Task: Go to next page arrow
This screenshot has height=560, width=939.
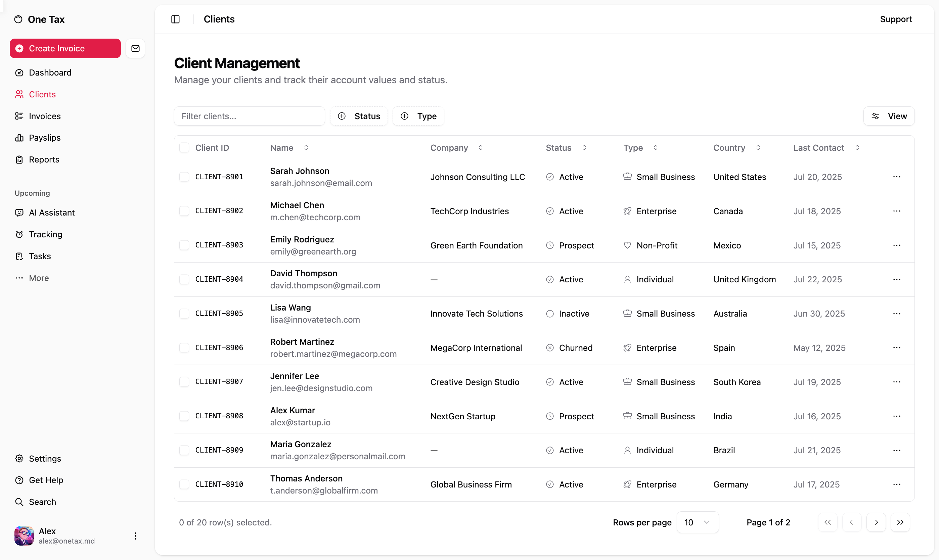Action: coord(876,522)
